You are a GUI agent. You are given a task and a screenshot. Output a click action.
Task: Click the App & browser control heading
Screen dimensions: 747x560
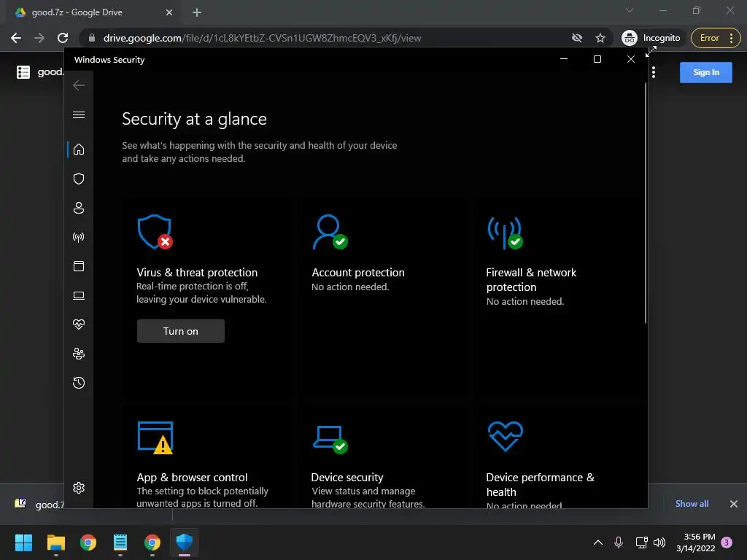192,477
